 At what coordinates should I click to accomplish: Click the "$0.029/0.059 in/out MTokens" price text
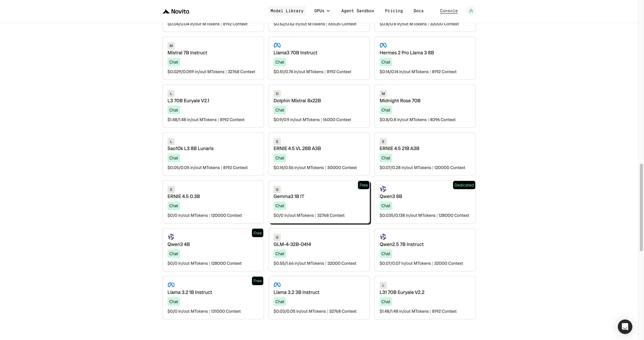click(196, 72)
